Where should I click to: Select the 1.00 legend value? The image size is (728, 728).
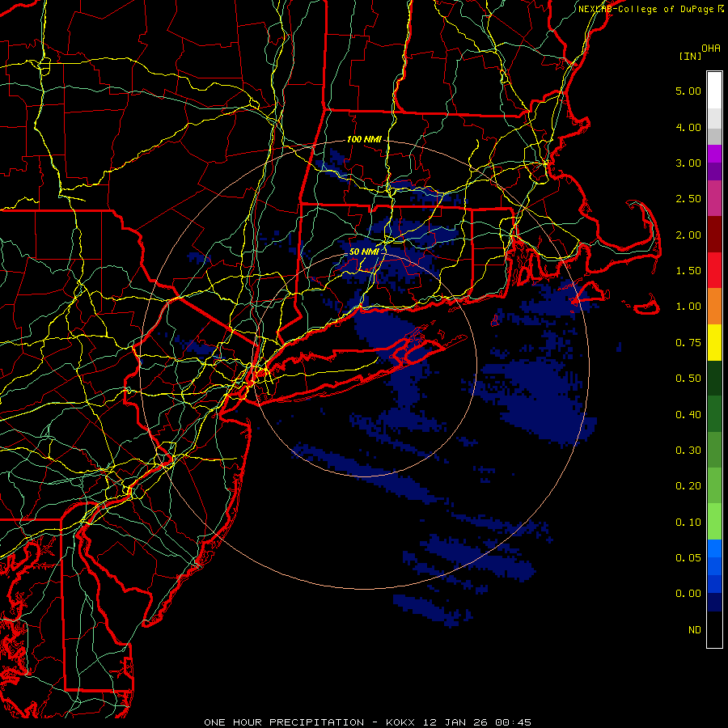(688, 307)
